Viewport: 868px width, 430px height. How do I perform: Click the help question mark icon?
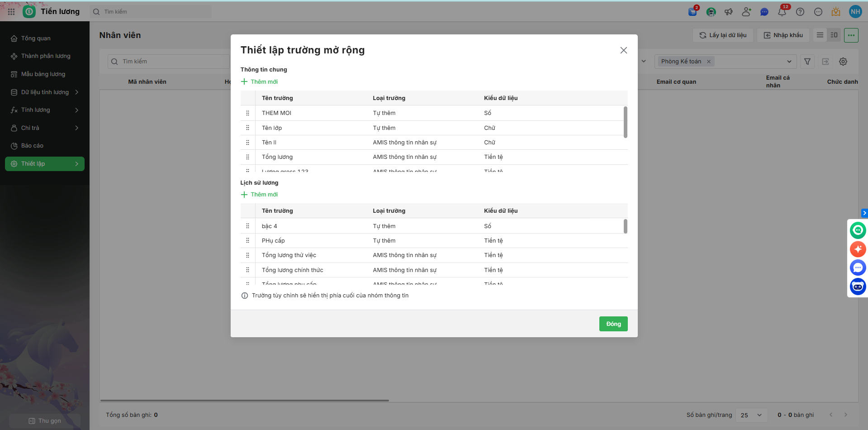800,12
